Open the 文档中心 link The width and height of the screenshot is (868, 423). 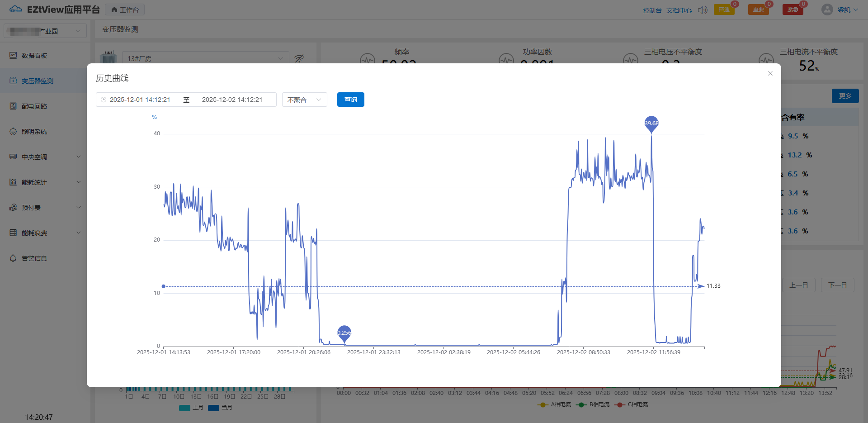point(679,10)
